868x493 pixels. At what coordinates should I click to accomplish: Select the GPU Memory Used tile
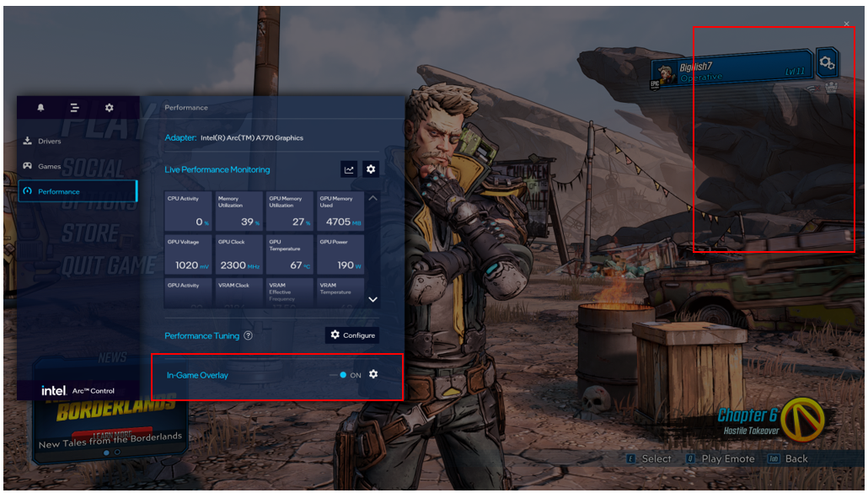340,211
